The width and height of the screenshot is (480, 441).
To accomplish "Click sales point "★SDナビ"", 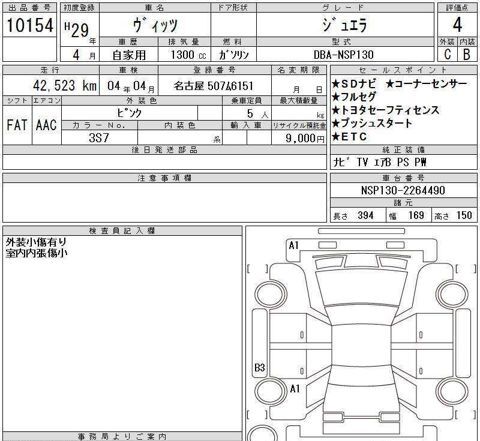I will coord(353,84).
